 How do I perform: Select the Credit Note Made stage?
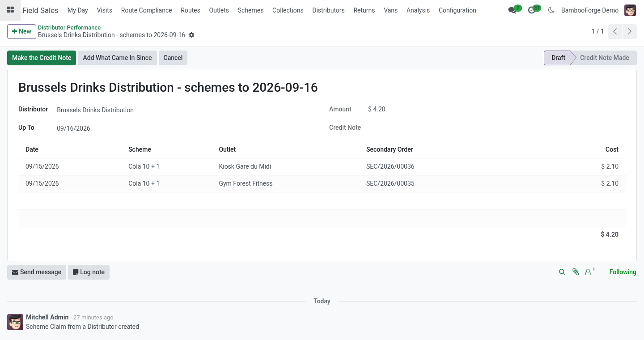coord(604,58)
